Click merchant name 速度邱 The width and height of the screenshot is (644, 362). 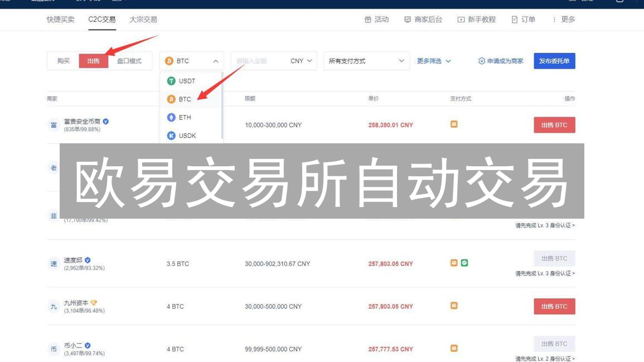click(x=73, y=260)
